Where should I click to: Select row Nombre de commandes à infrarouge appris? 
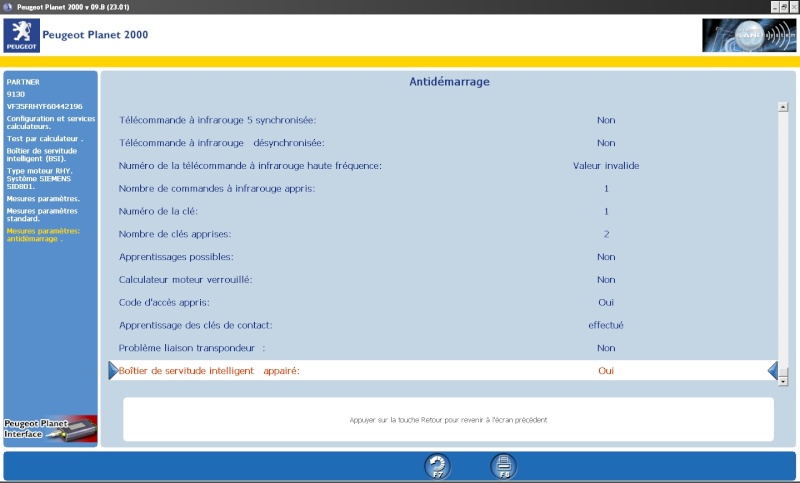click(x=443, y=188)
